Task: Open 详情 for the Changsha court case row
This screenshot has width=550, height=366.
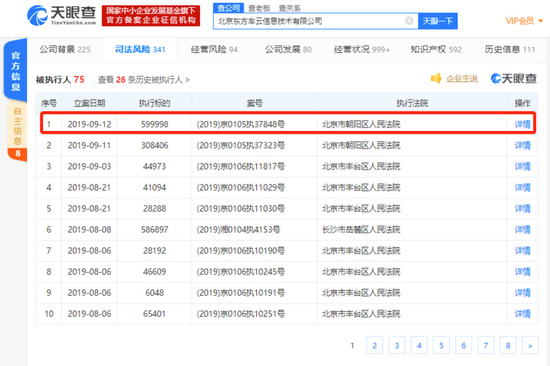Action: 522,229
